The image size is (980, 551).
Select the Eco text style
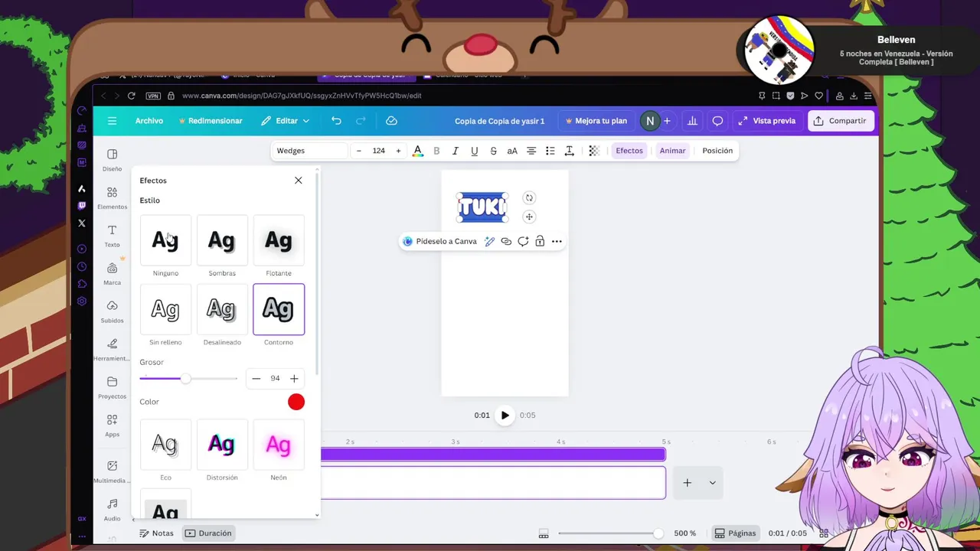pos(165,444)
